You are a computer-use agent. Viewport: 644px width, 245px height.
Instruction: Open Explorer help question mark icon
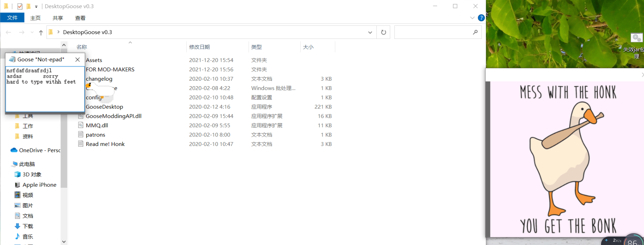481,18
